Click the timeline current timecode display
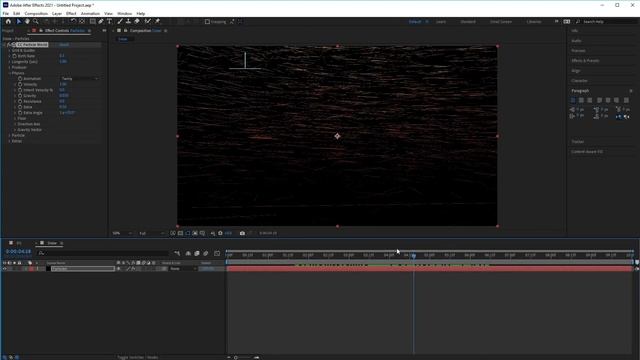Screen dimensions: 640x360 (x=18, y=252)
